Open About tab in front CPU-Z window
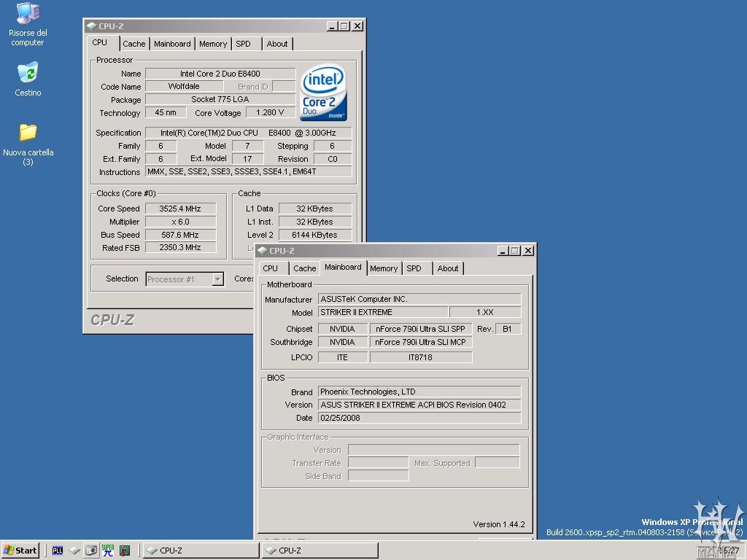The width and height of the screenshot is (747, 560). pyautogui.click(x=448, y=268)
